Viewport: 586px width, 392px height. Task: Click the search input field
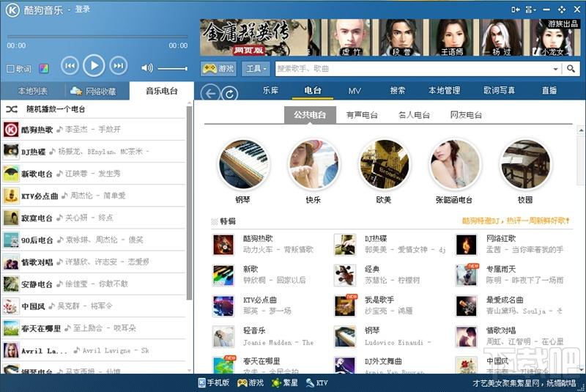click(413, 69)
